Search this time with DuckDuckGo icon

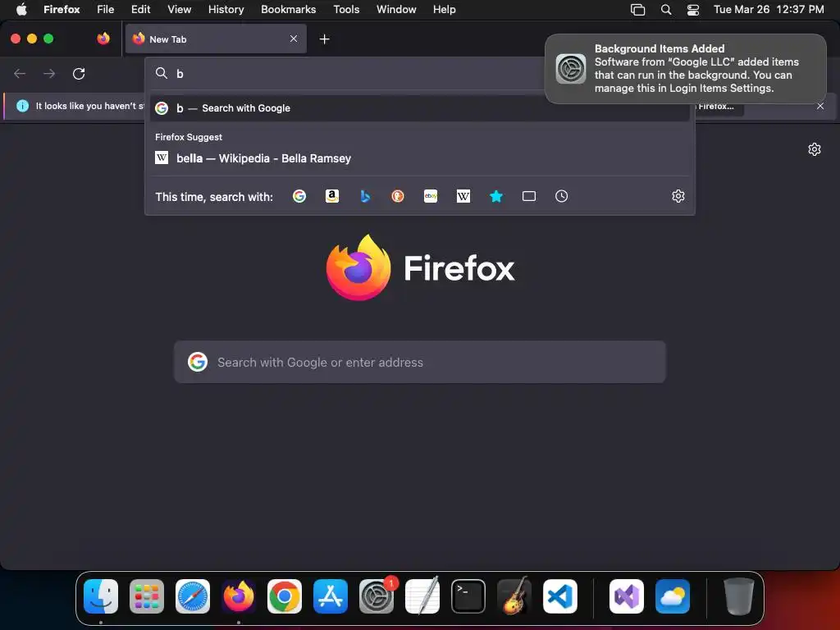398,196
